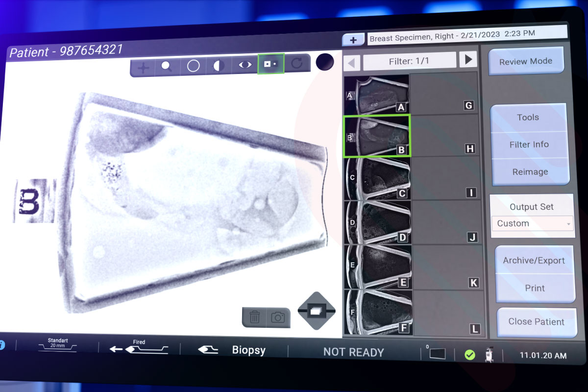
Task: Go to next filter with right arrow
Action: (468, 59)
